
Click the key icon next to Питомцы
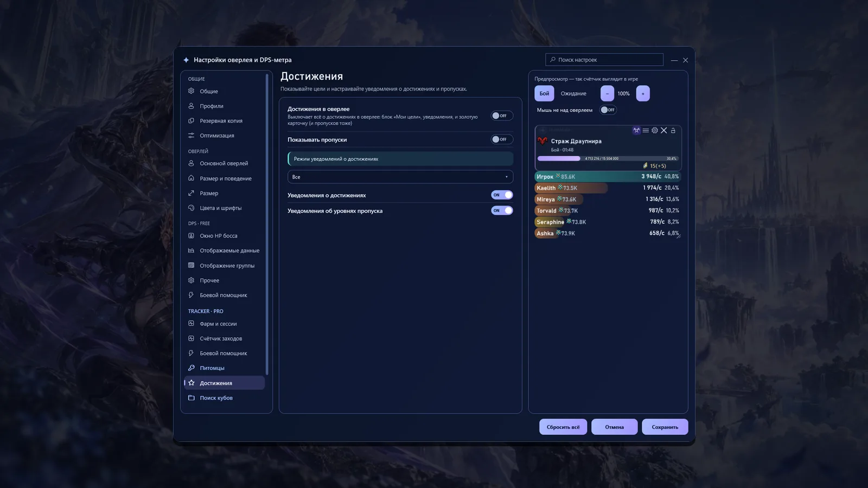(x=191, y=368)
